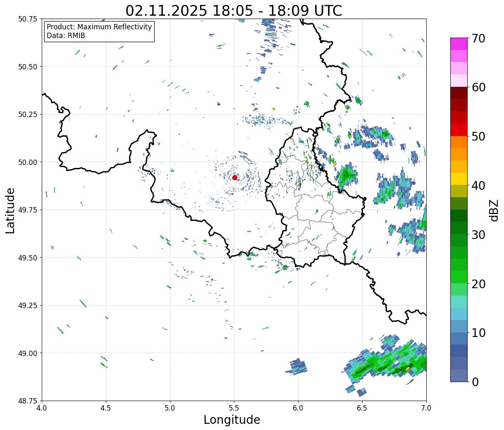The height and width of the screenshot is (430, 504).
Task: Click the 4.5 longitude tick label
Action: (x=106, y=408)
